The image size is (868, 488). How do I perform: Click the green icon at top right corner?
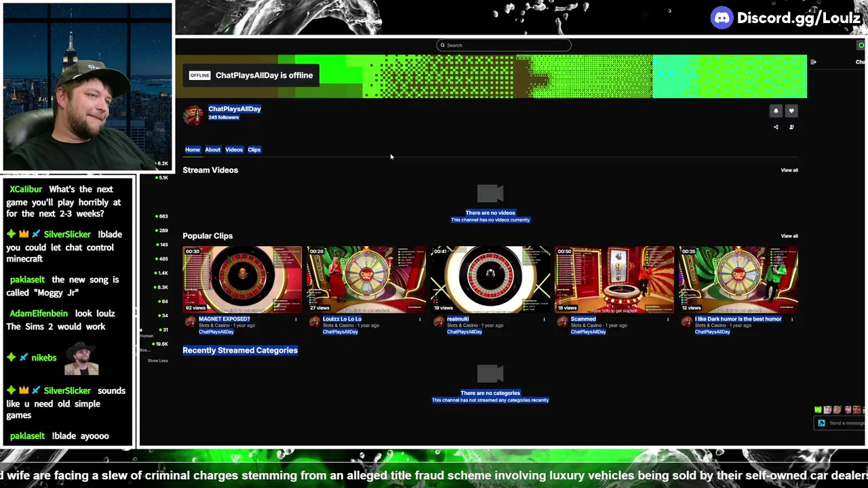(861, 45)
